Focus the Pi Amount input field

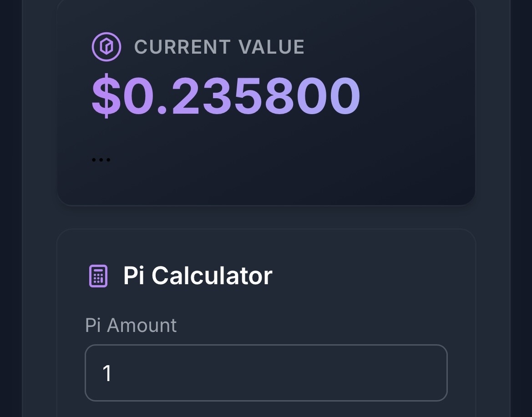tap(266, 373)
